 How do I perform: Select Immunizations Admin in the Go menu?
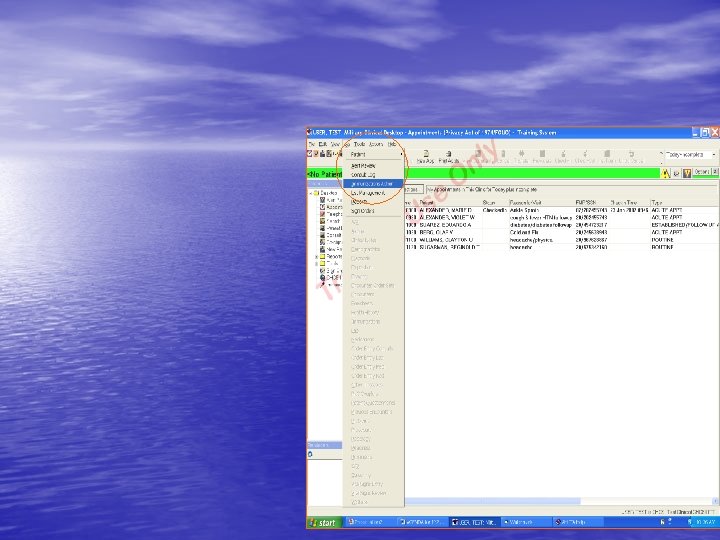pyautogui.click(x=373, y=184)
